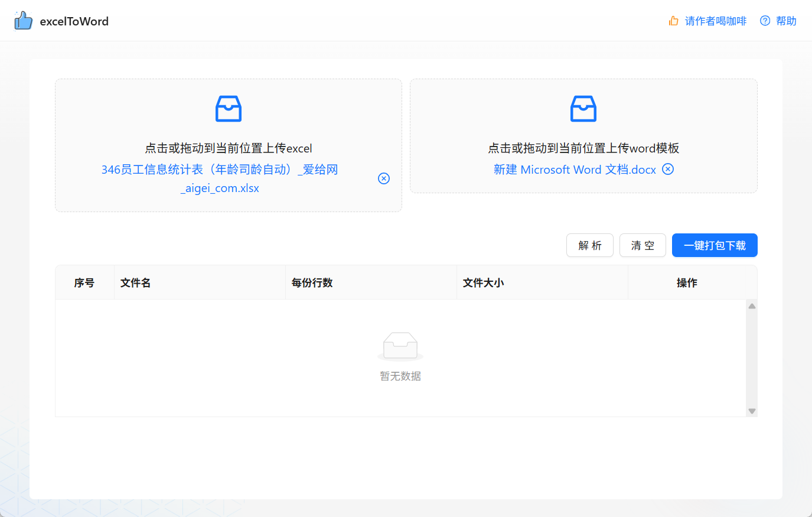812x517 pixels.
Task: Click the table scrollbar down arrow
Action: tap(751, 410)
